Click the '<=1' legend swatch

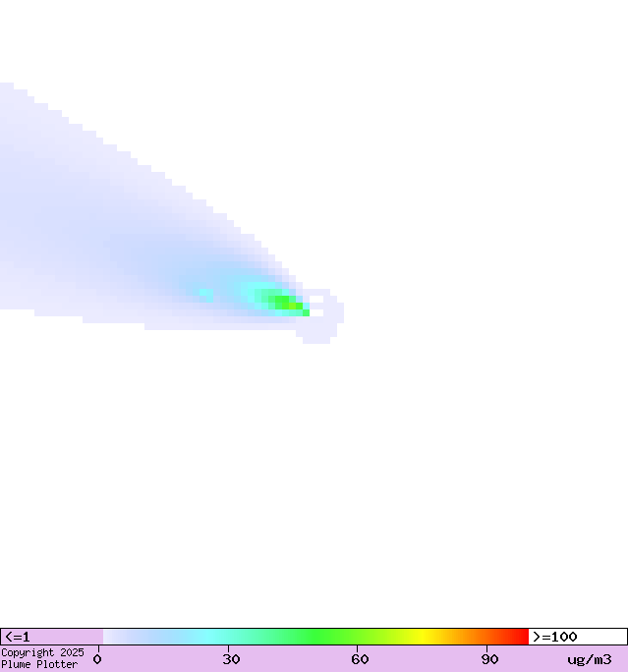point(52,637)
